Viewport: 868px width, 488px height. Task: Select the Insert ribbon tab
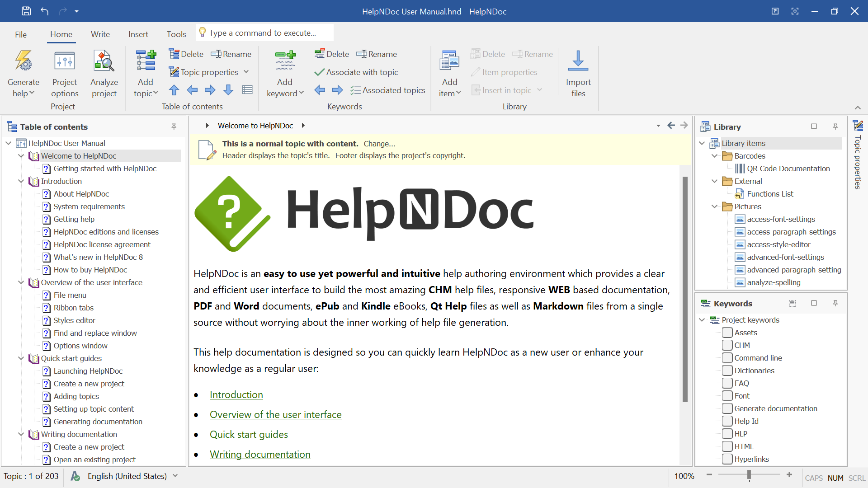click(x=138, y=34)
